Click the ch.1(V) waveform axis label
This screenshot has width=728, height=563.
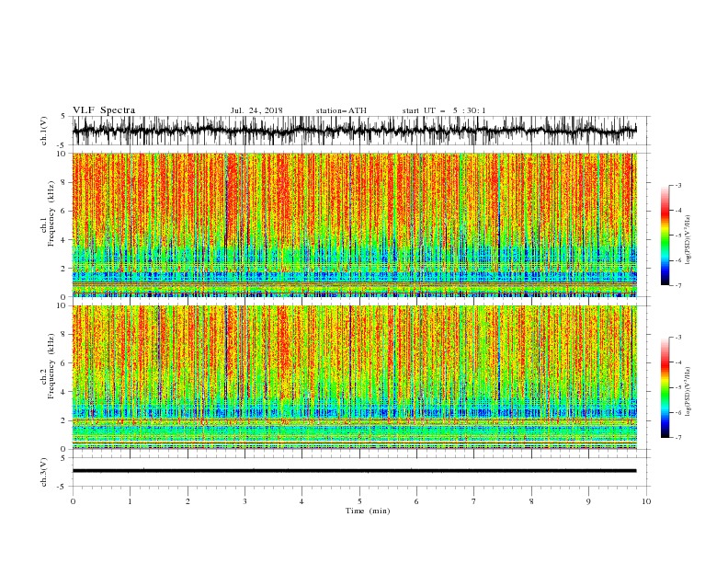(x=44, y=131)
